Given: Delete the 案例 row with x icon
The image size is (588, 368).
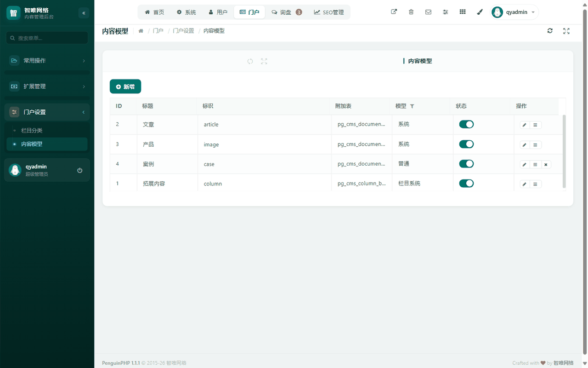Looking at the screenshot, I should pyautogui.click(x=546, y=165).
